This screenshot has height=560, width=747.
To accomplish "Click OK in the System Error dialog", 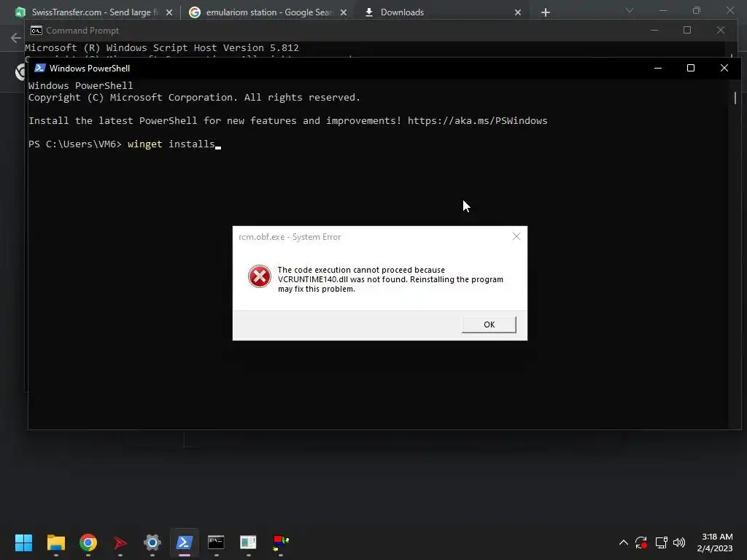I will [489, 324].
